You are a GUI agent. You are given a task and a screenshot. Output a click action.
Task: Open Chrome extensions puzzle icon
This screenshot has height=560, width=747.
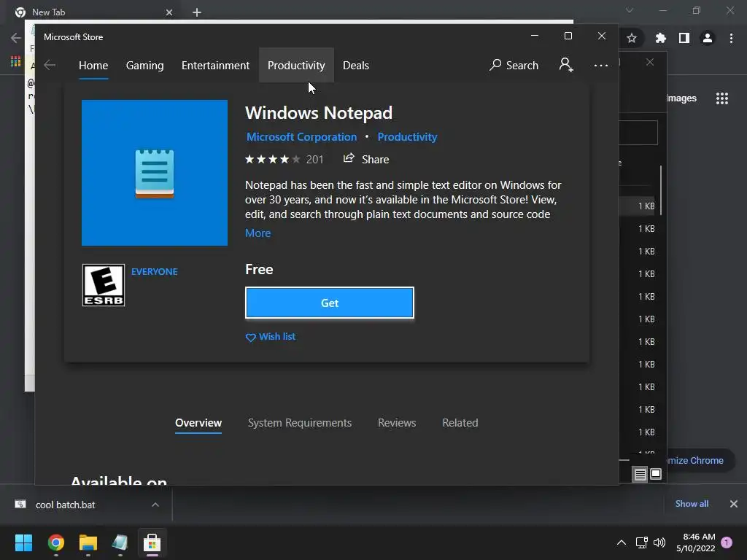click(660, 38)
